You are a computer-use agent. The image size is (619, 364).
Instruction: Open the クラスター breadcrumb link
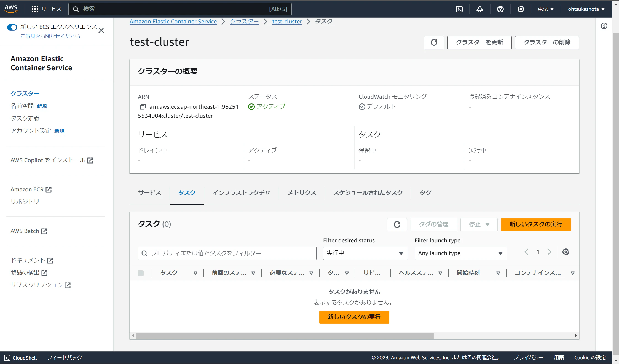click(245, 22)
